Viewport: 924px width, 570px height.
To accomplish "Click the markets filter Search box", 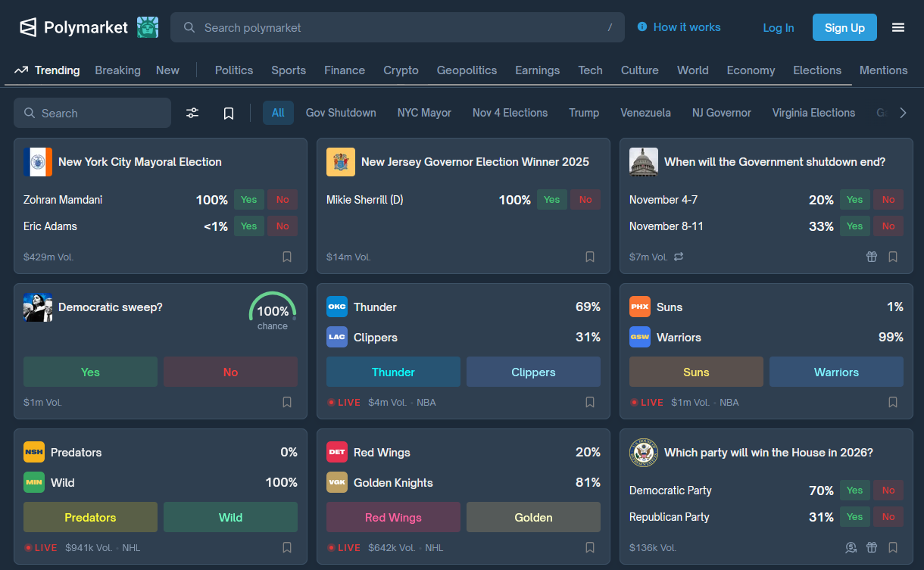I will click(92, 113).
